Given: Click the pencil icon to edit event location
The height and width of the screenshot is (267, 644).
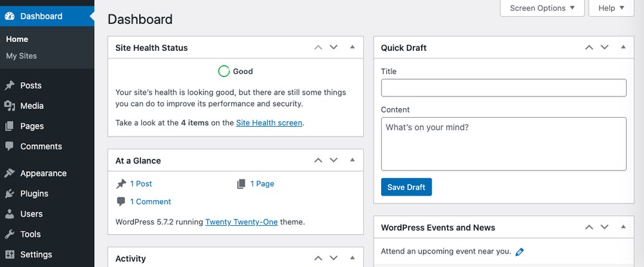Looking at the screenshot, I should (x=520, y=252).
